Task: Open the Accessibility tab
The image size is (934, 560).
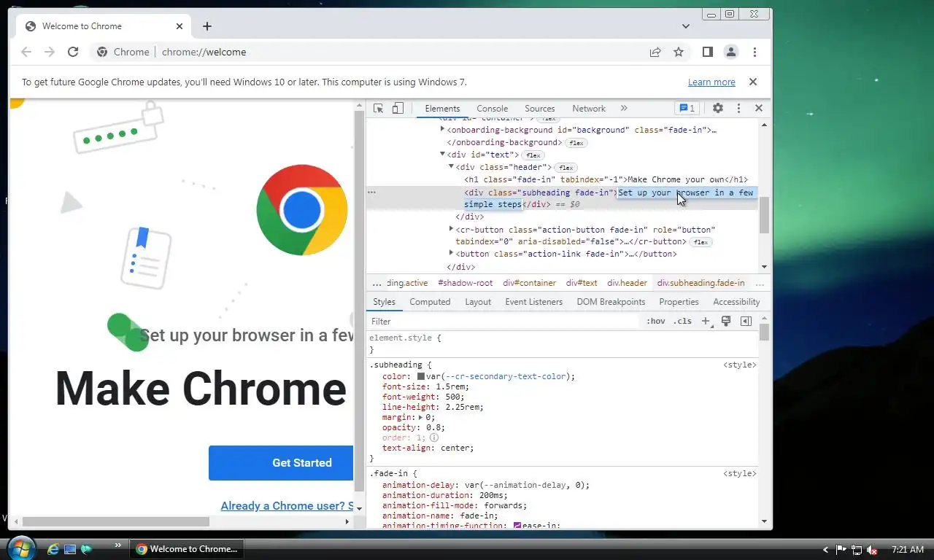Action: click(x=736, y=302)
